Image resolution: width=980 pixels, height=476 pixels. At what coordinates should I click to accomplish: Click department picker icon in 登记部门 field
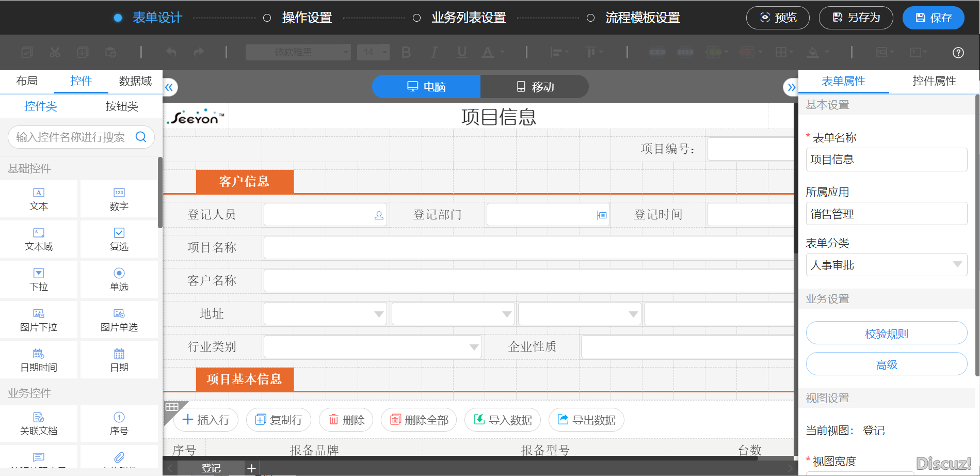click(602, 215)
